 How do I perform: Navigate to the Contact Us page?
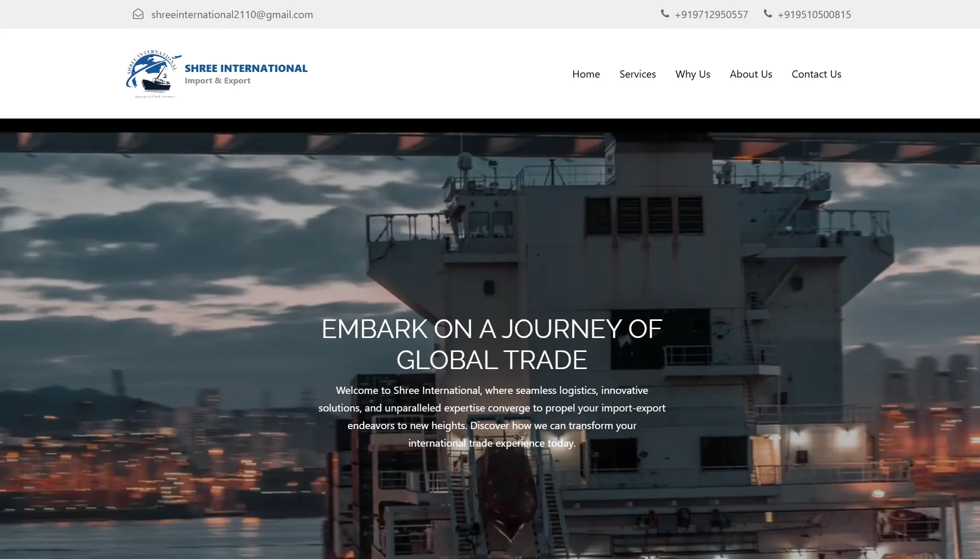point(816,74)
